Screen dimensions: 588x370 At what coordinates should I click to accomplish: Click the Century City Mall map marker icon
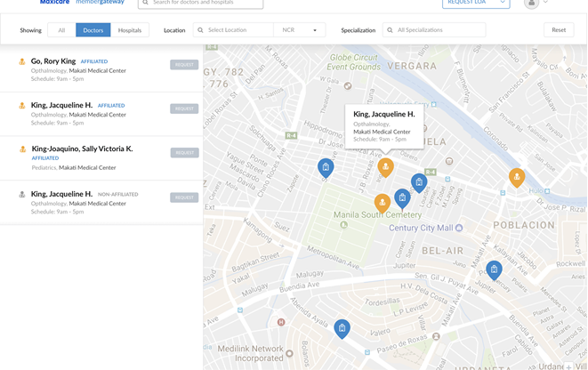[459, 228]
